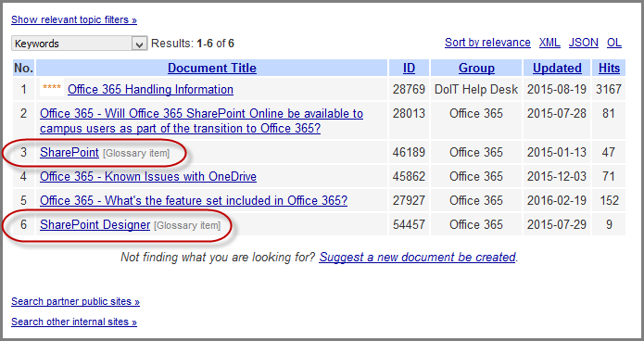Image resolution: width=644 pixels, height=341 pixels.
Task: Sort by ID column header
Action: coord(409,69)
